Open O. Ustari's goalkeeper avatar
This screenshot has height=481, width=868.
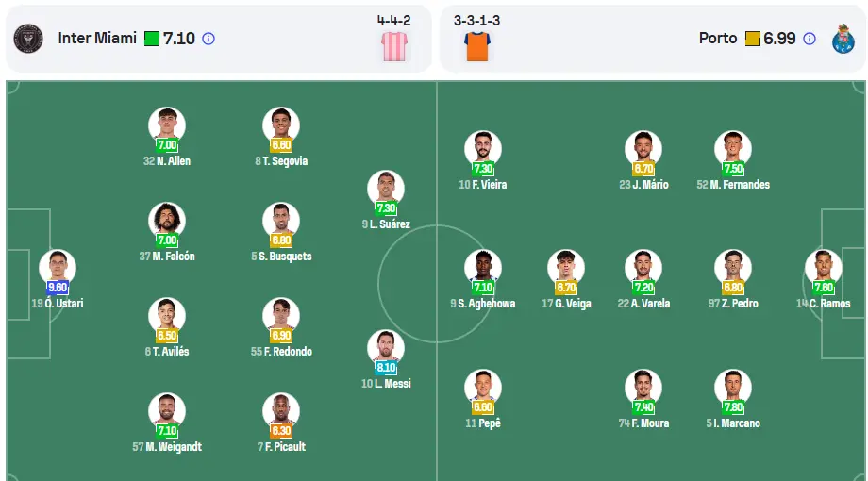[x=58, y=268]
